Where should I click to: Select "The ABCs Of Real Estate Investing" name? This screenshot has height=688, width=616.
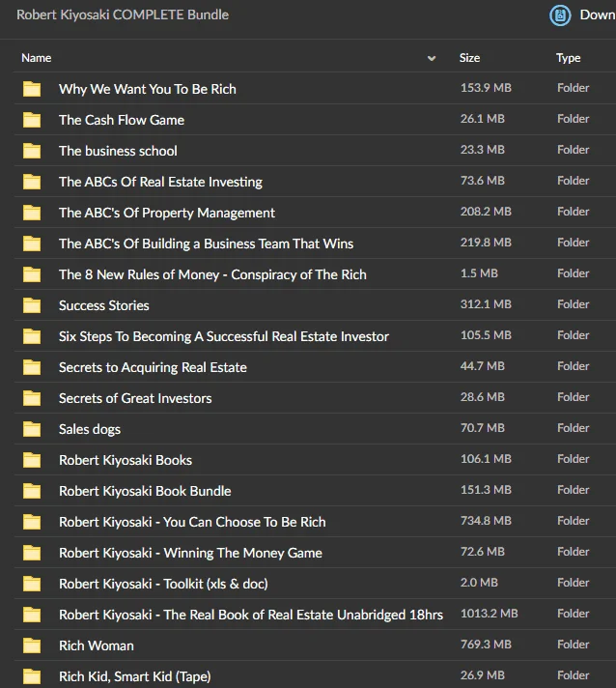click(x=160, y=182)
